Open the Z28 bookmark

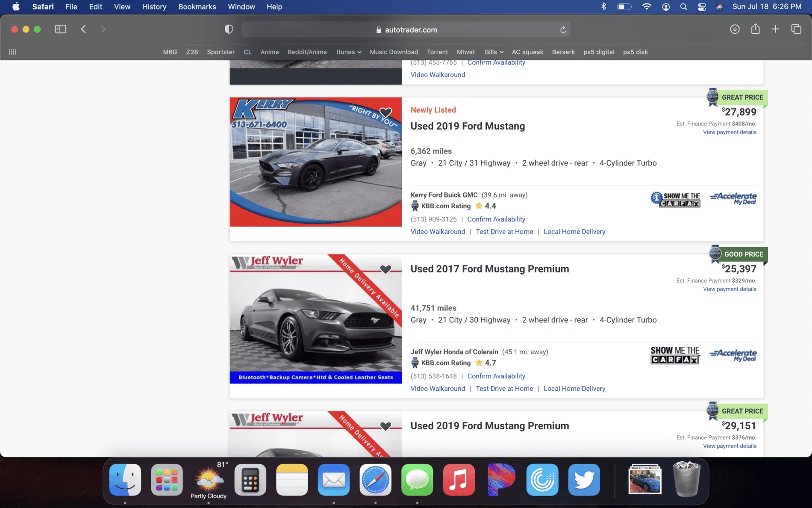(x=192, y=52)
